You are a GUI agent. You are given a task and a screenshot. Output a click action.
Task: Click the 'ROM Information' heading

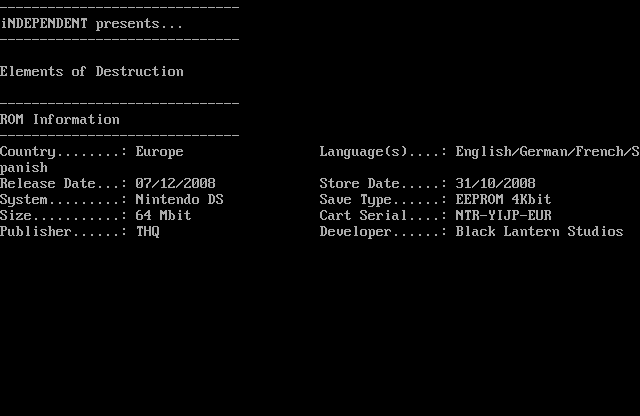[60, 120]
